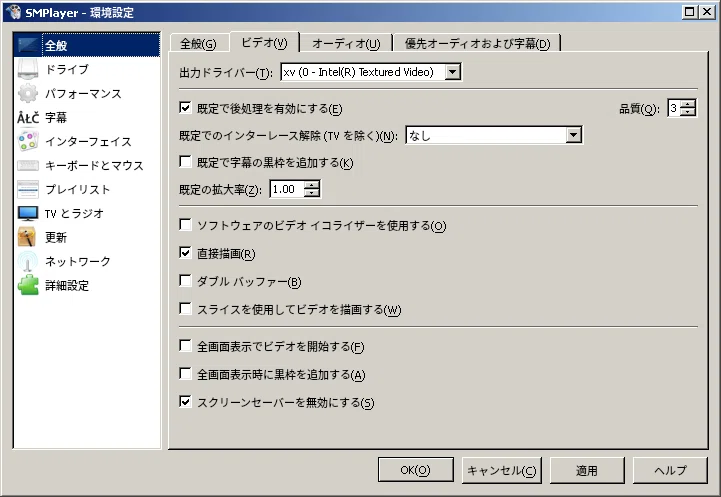Decrease 品質 value with down arrow
This screenshot has width=721, height=497.
point(688,112)
